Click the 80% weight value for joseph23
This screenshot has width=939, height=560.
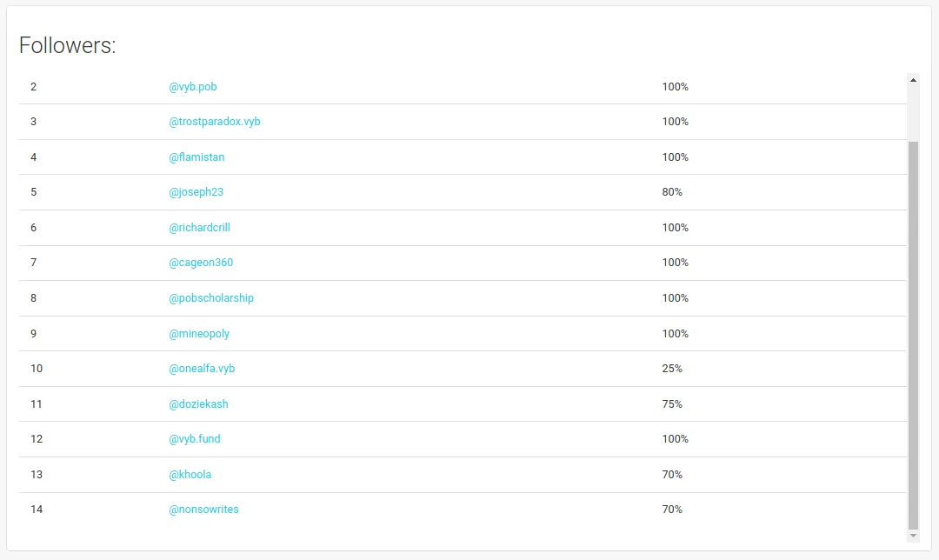(x=672, y=192)
